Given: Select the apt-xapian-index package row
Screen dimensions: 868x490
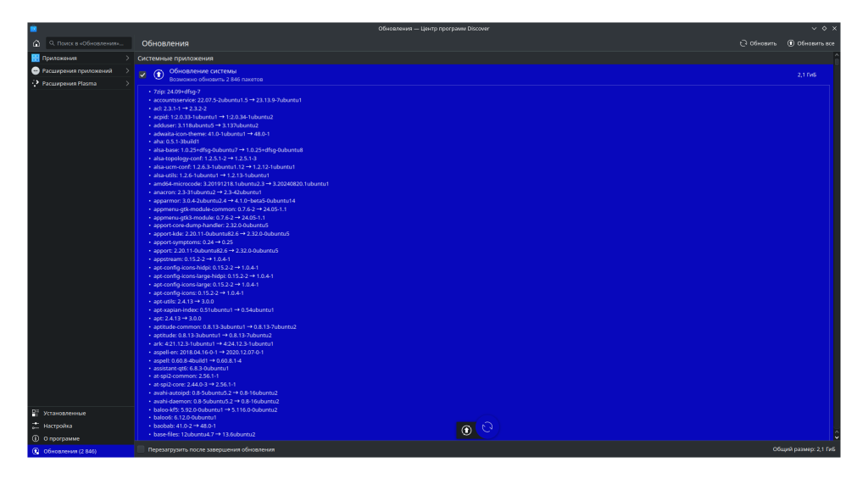Looking at the screenshot, I should pos(214,310).
